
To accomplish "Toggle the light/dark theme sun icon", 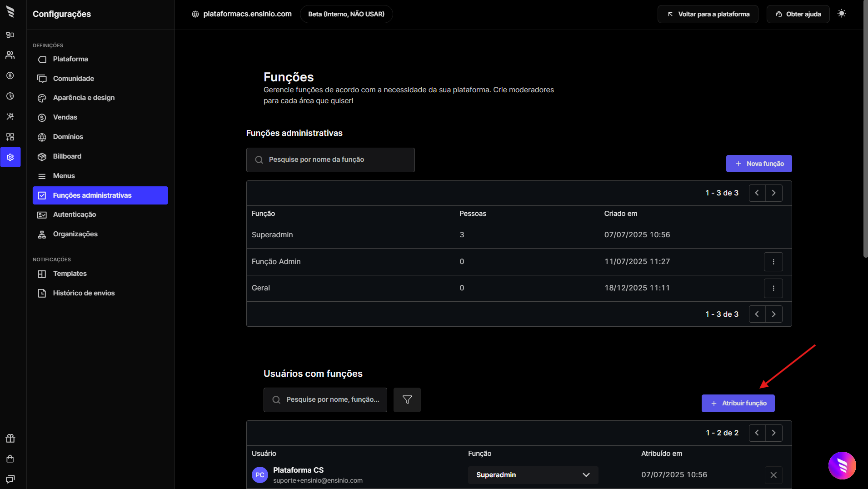I will point(842,14).
